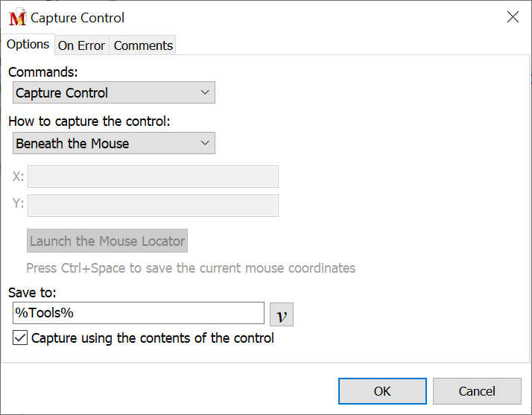Go to the Comments tab

[143, 45]
